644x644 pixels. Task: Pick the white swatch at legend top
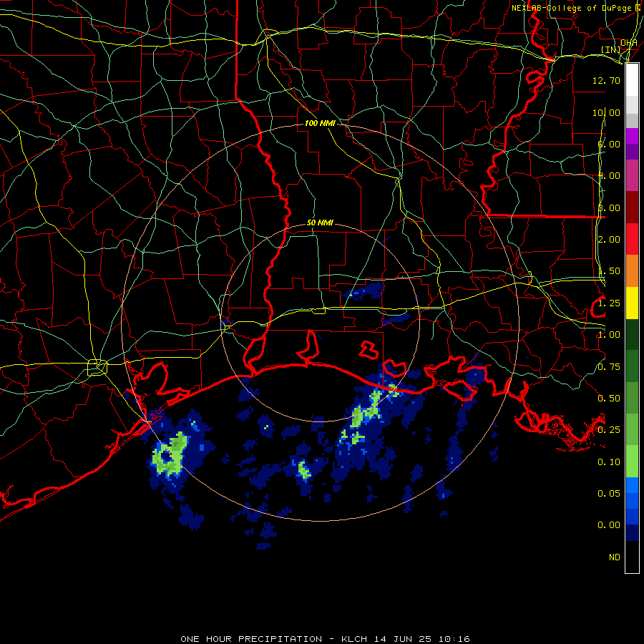pos(632,80)
